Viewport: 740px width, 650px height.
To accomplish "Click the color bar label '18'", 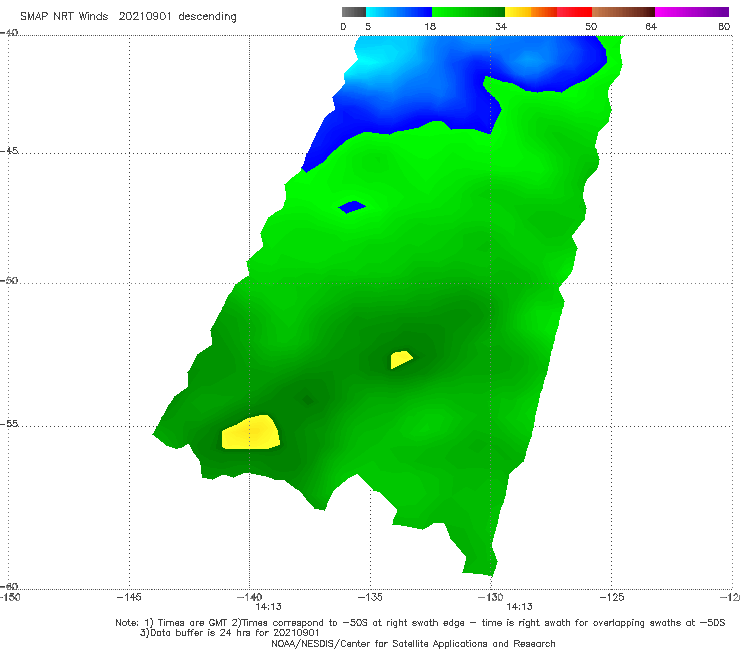I will [x=430, y=26].
